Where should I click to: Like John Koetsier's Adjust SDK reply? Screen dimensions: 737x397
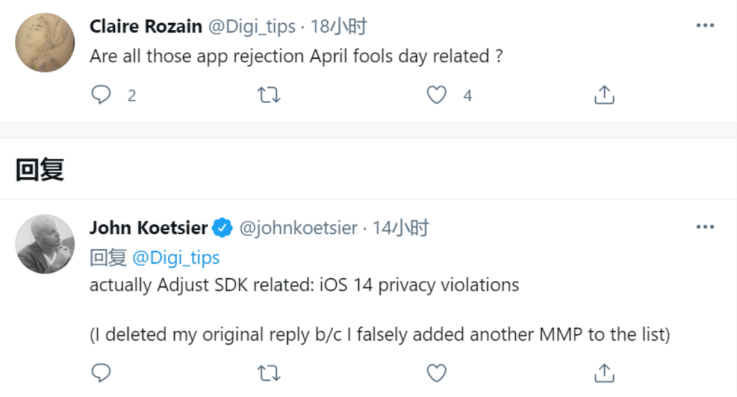pos(436,373)
